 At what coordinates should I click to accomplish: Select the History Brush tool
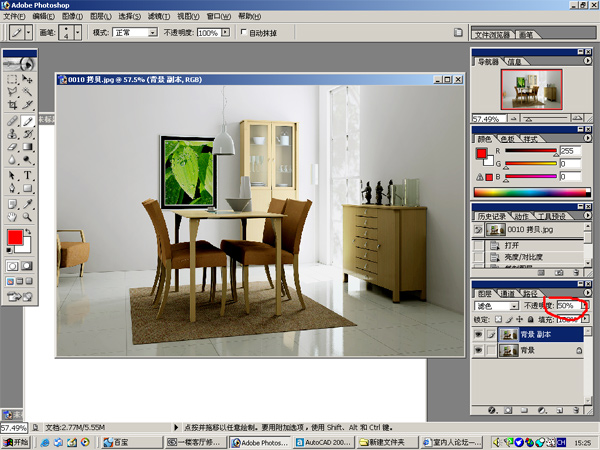[x=27, y=134]
